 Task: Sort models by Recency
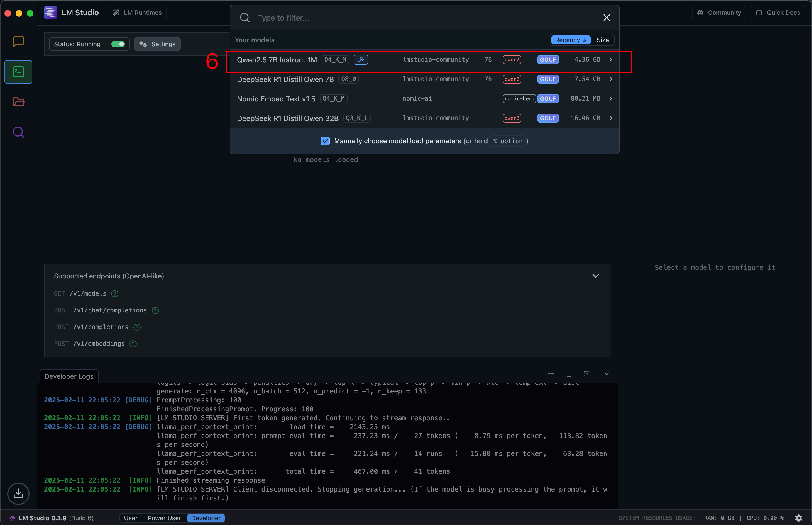click(x=571, y=40)
